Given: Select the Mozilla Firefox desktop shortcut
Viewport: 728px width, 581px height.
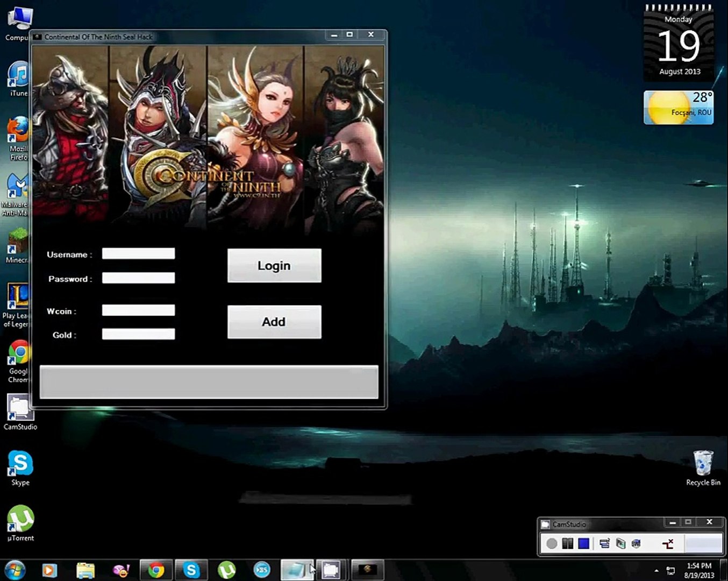Looking at the screenshot, I should click(x=18, y=139).
